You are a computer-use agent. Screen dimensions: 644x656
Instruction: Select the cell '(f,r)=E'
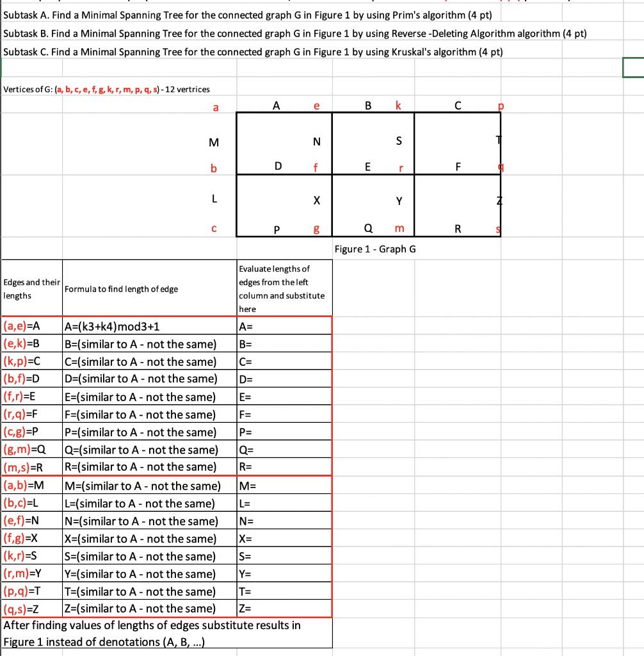(32, 396)
